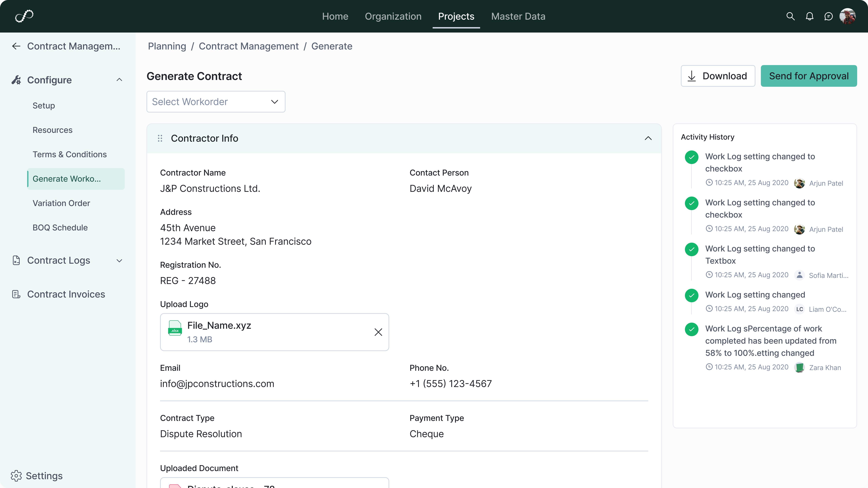Screen dimensions: 868x488
Task: Click the Textbox entry green checkmark
Action: coord(692,249)
